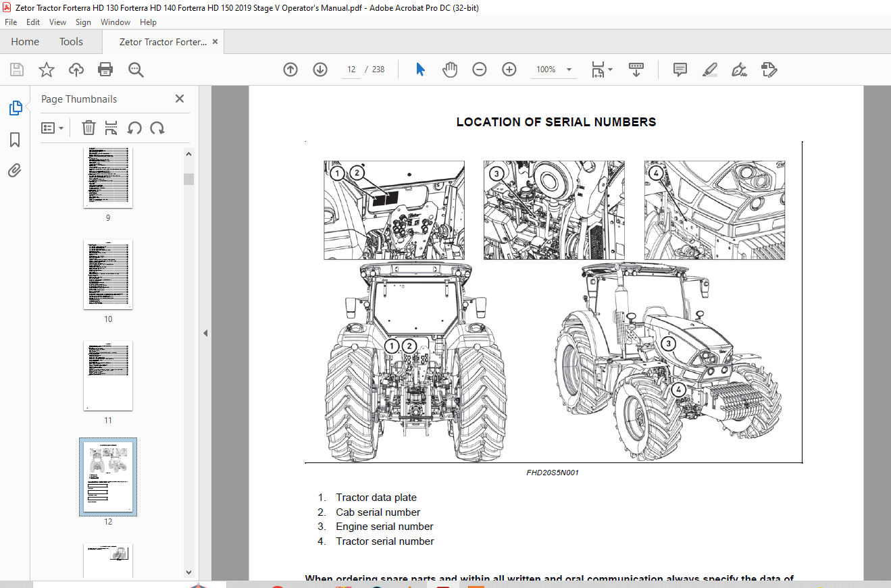Click the insert pages icon in thumbnails panel

click(x=111, y=128)
